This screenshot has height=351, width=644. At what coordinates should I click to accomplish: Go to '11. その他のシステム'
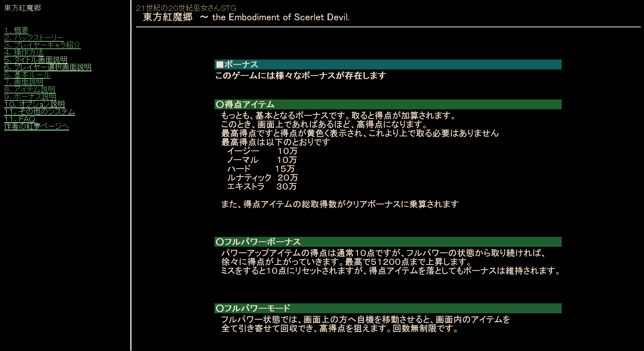(x=40, y=112)
